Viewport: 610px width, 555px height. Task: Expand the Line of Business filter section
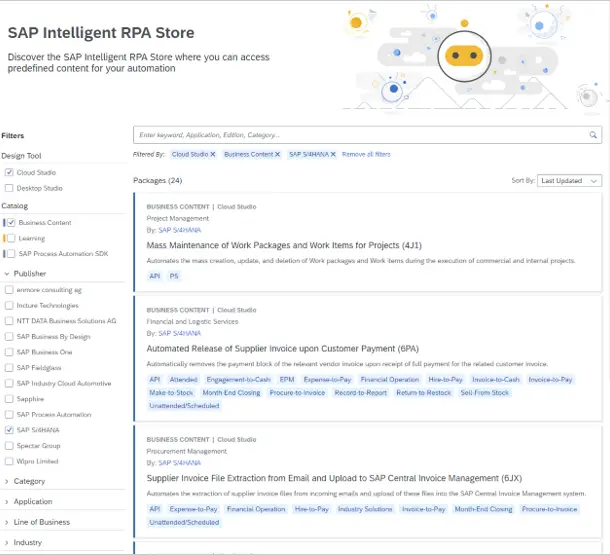(7, 522)
